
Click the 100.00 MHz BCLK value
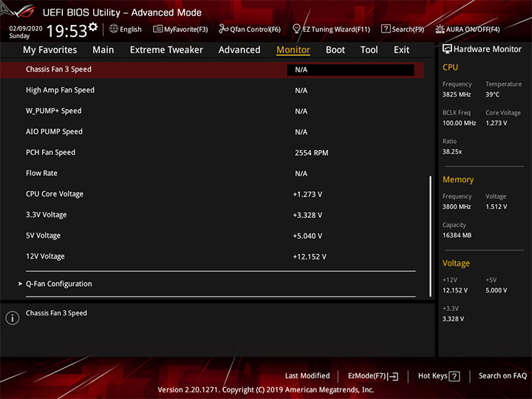(459, 123)
